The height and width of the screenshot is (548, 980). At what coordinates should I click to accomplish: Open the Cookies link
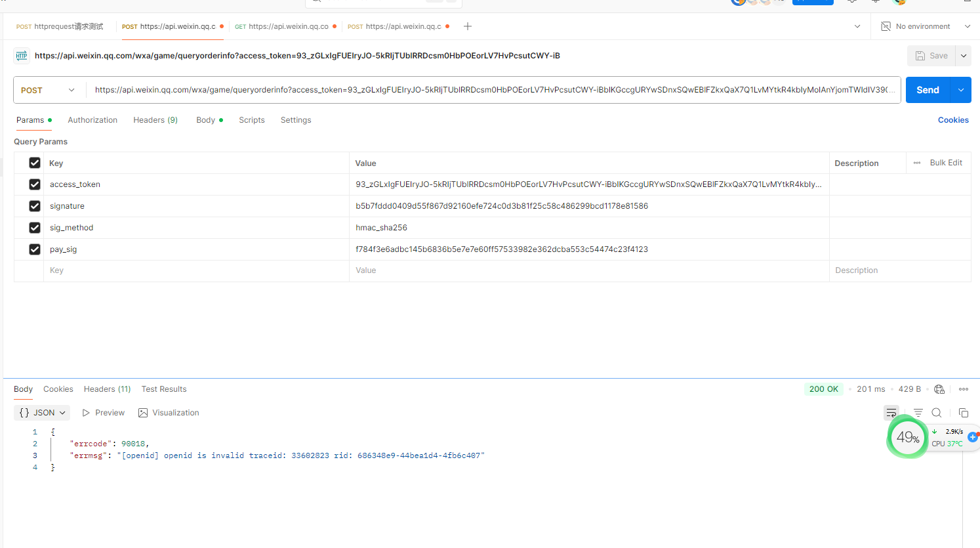coord(953,120)
